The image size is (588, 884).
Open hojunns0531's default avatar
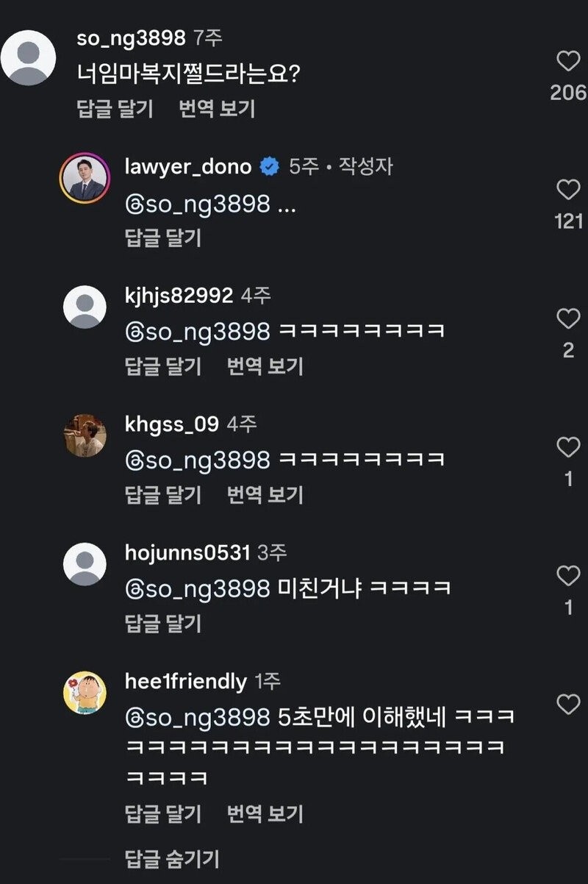pyautogui.click(x=85, y=564)
